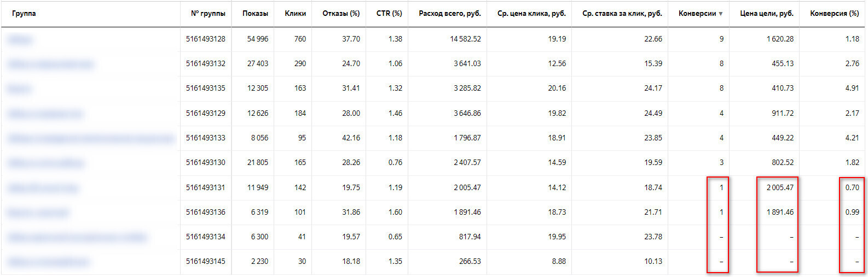Open group link in row 5161493134
Viewport: 868px width, 277px height.
tap(77, 237)
